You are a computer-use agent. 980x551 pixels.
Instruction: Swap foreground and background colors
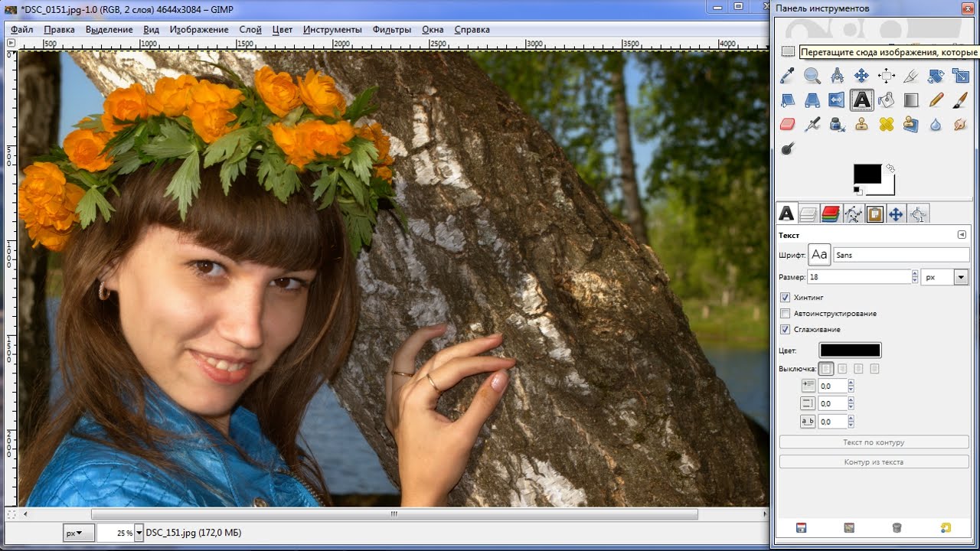pos(890,168)
